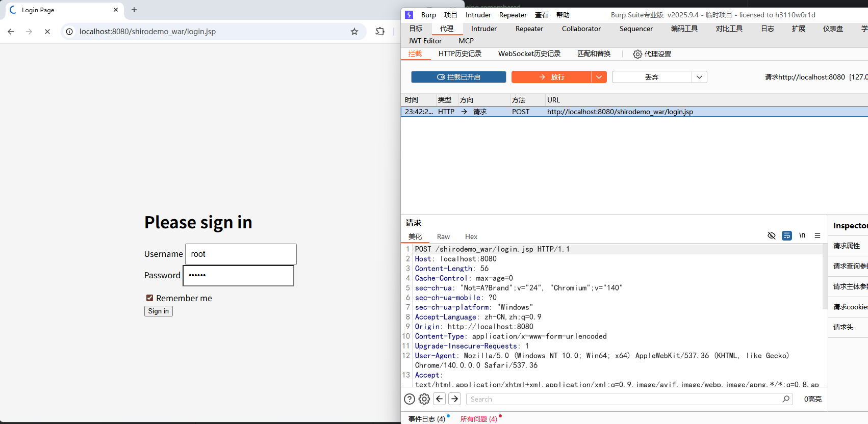Bookmark page with the star icon
Viewport: 868px width, 424px height.
tap(354, 32)
